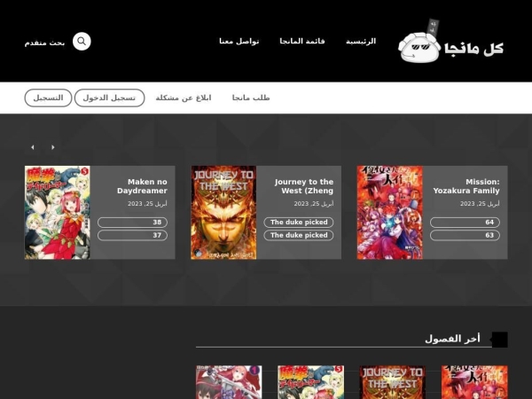Open طلب مانجا request link
Screen dimensions: 532x399
point(251,98)
